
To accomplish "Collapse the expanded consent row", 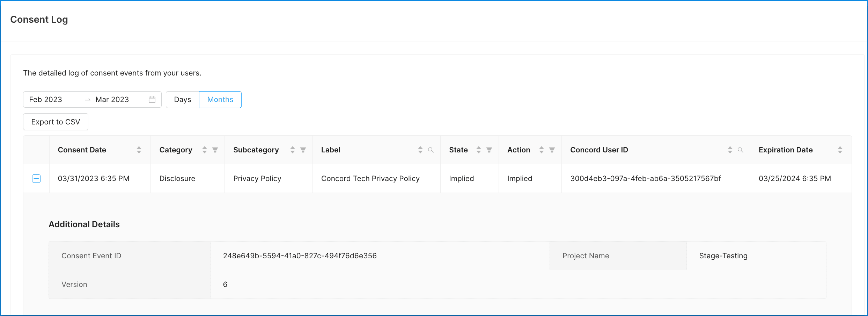I will point(36,179).
